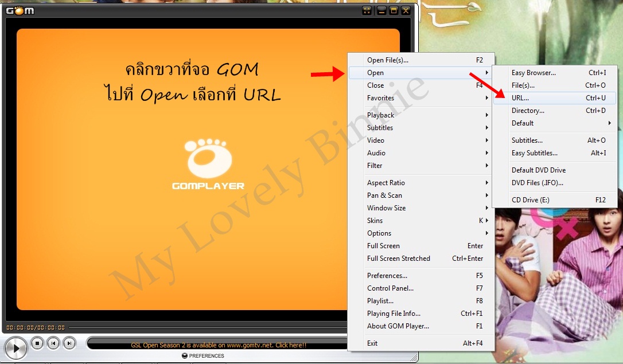Select Full Screen menu entry
623x364 pixels.
click(x=421, y=246)
